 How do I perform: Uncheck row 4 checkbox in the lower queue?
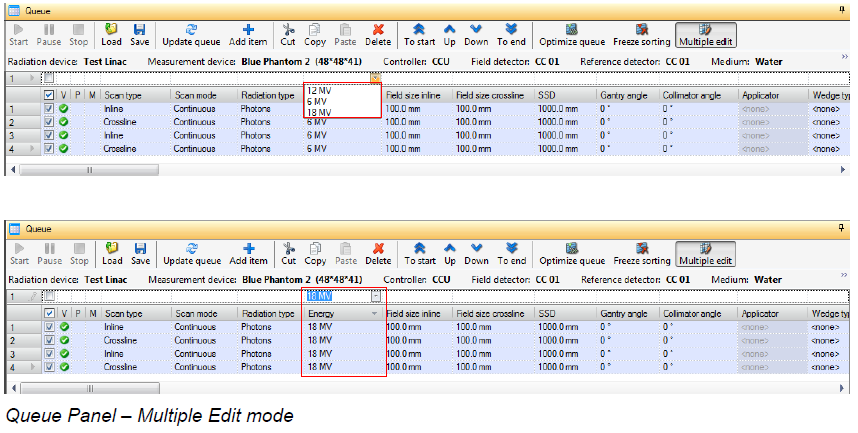[x=49, y=367]
